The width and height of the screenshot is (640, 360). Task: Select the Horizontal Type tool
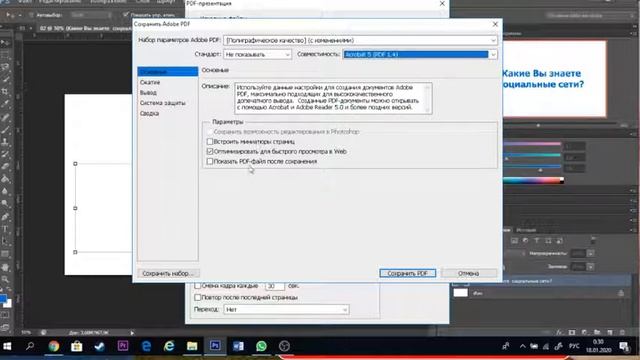[x=5, y=229]
